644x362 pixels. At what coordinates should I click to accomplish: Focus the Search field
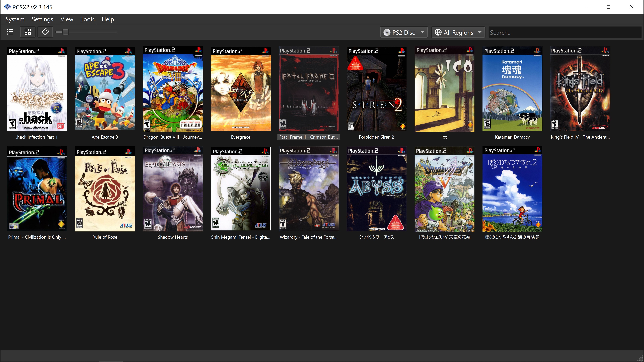565,33
